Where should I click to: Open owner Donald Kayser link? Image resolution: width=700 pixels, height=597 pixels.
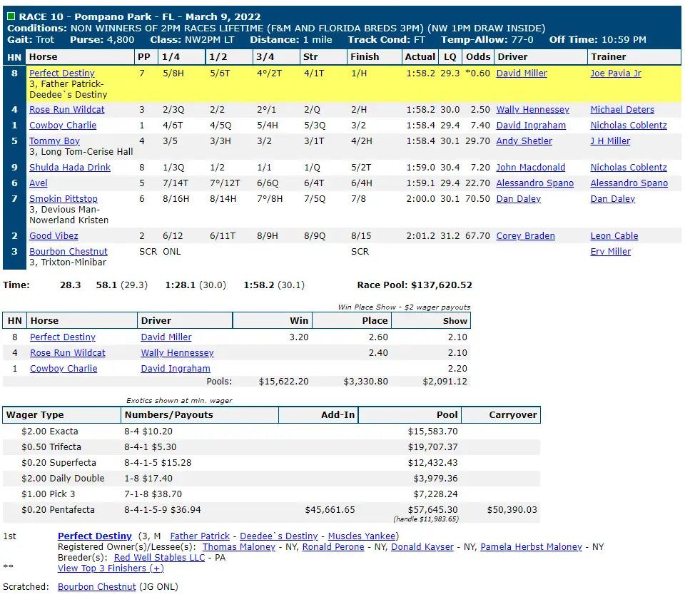click(422, 546)
